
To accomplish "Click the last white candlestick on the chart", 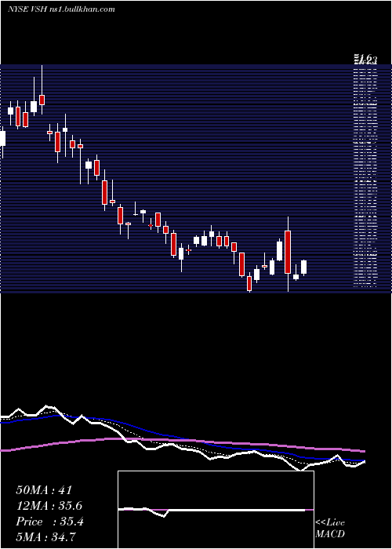I will click(304, 267).
